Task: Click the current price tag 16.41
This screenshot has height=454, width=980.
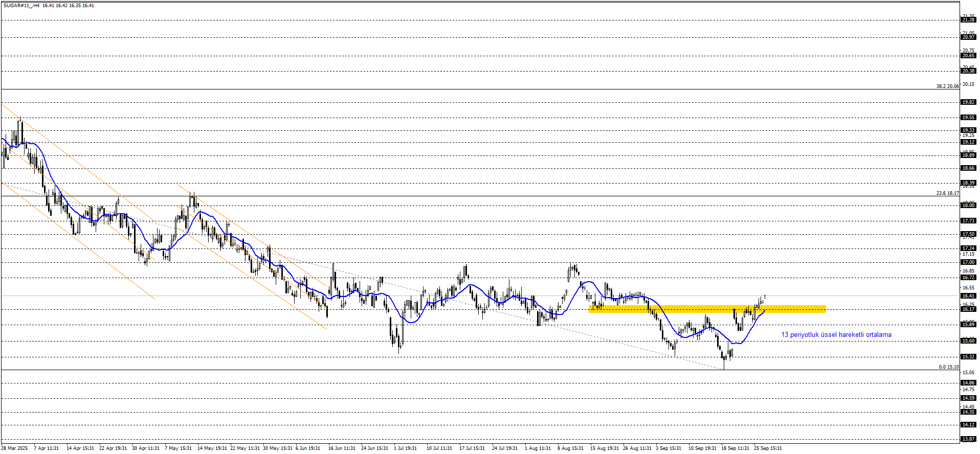Action: [968, 296]
